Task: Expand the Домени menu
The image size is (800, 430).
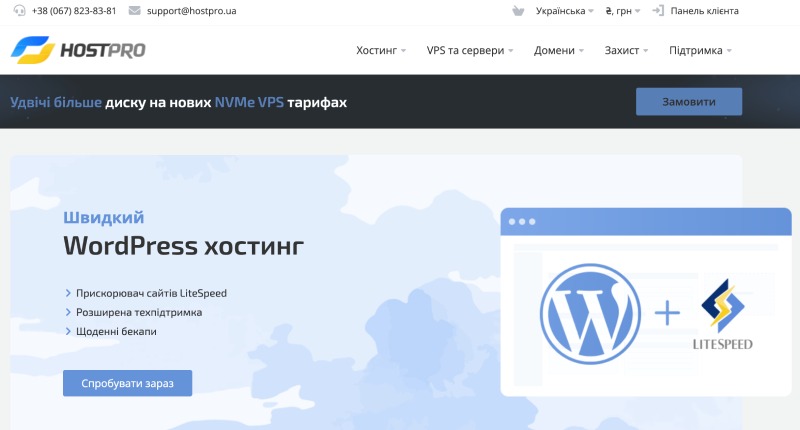Action: [559, 50]
